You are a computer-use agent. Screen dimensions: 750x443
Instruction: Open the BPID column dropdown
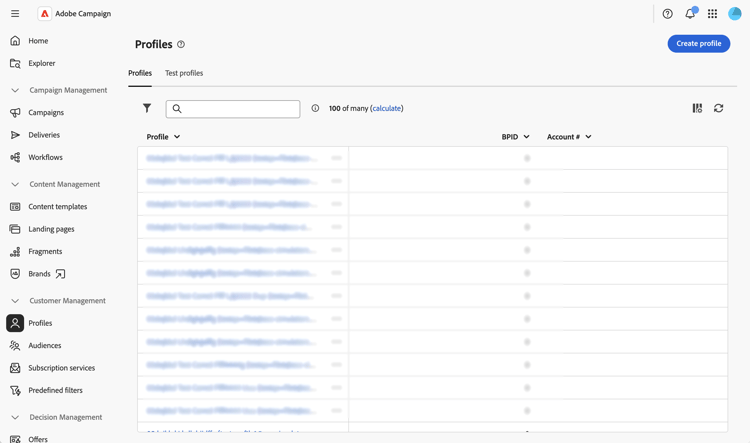coord(526,137)
